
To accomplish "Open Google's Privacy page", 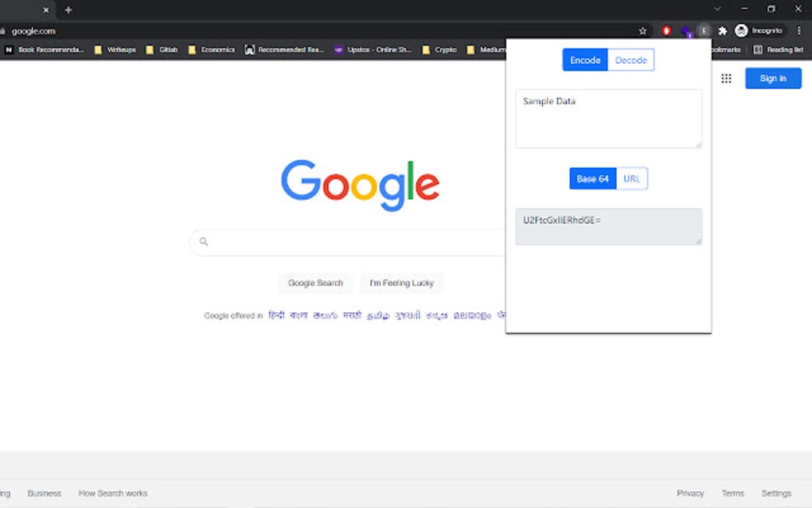I will [689, 493].
